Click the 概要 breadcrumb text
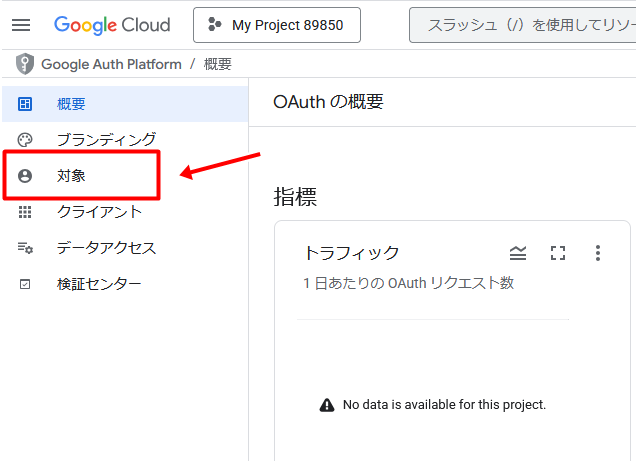636x461 pixels. (217, 64)
